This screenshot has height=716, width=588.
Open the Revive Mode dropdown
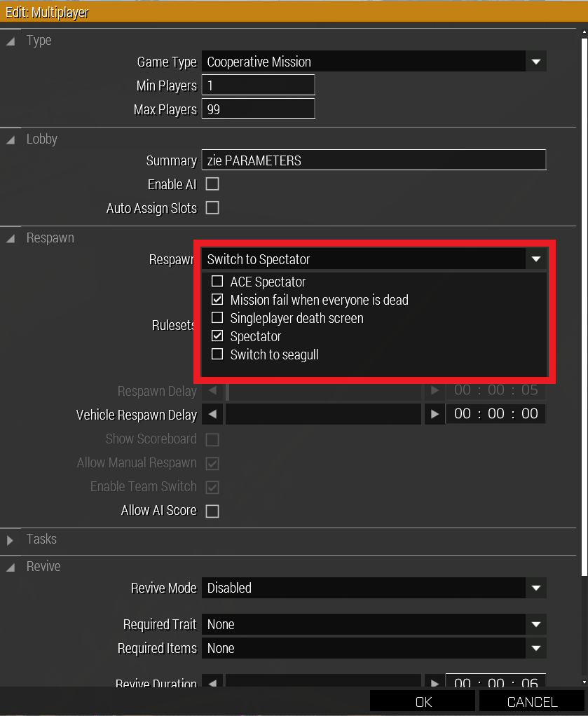click(x=374, y=588)
